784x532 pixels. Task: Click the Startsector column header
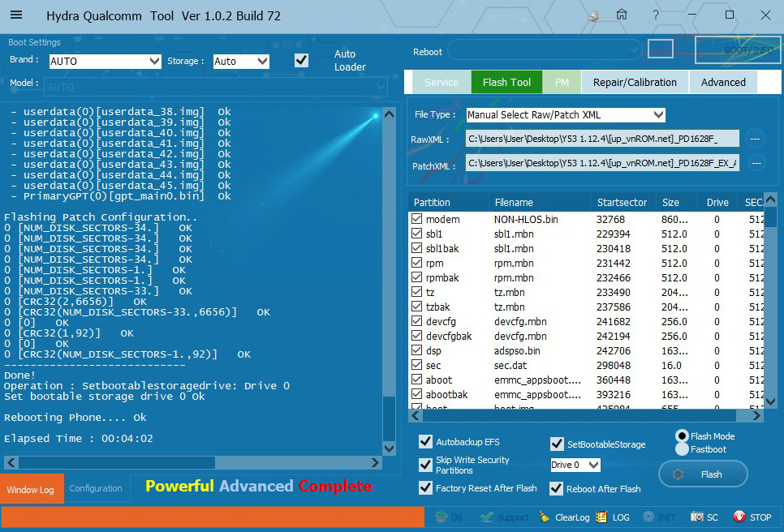coord(622,202)
